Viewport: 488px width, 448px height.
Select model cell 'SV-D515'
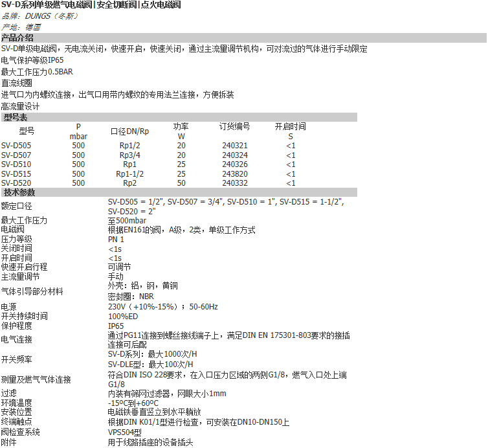[16, 174]
